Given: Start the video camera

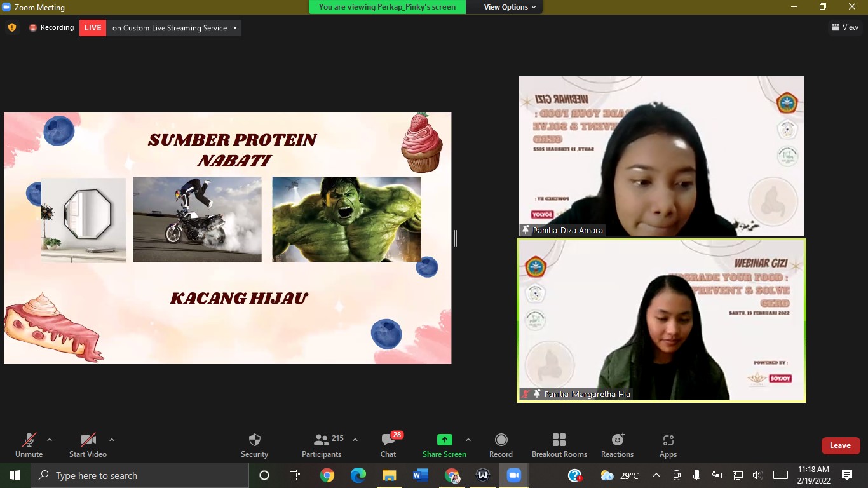Looking at the screenshot, I should 88,445.
